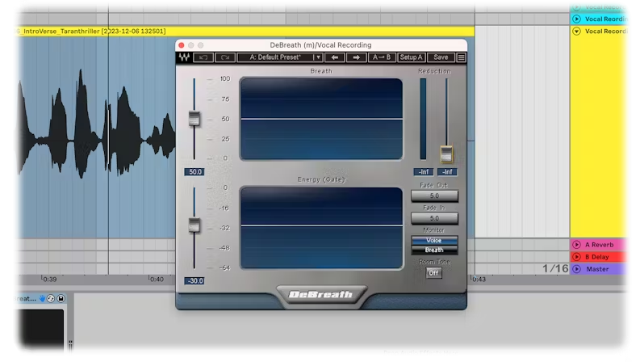This screenshot has width=644, height=362.
Task: Set Monitor to Breath
Action: 434,250
